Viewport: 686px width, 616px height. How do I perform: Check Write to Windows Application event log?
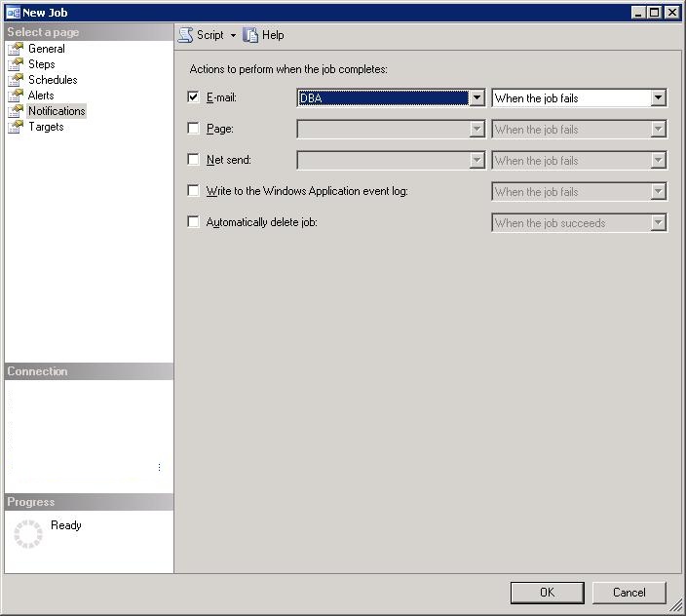coord(193,191)
